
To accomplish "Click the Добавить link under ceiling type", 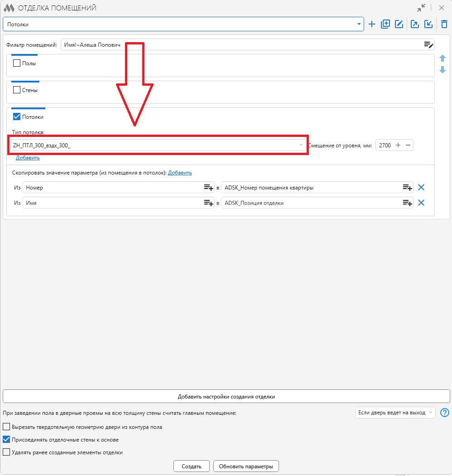I will (28, 158).
